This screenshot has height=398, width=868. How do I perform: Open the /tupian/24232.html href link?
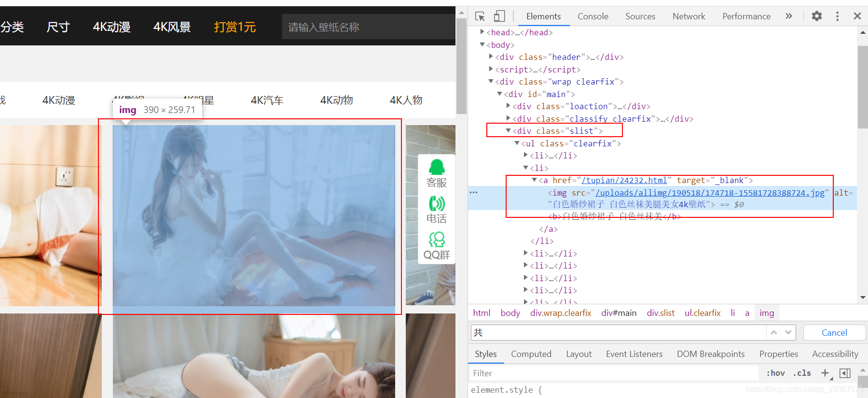(x=624, y=180)
